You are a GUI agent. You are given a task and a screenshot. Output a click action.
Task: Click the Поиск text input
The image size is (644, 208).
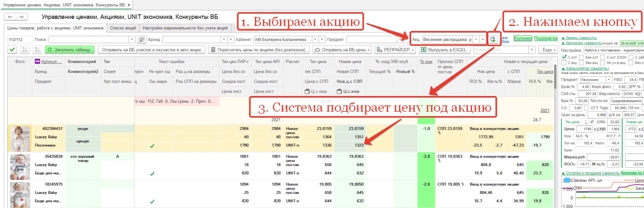pyautogui.click(x=89, y=40)
